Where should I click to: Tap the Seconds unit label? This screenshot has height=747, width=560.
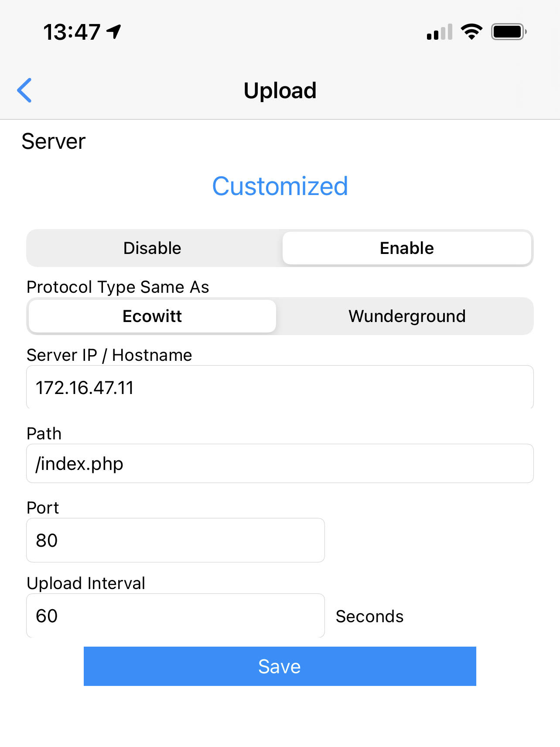(369, 617)
